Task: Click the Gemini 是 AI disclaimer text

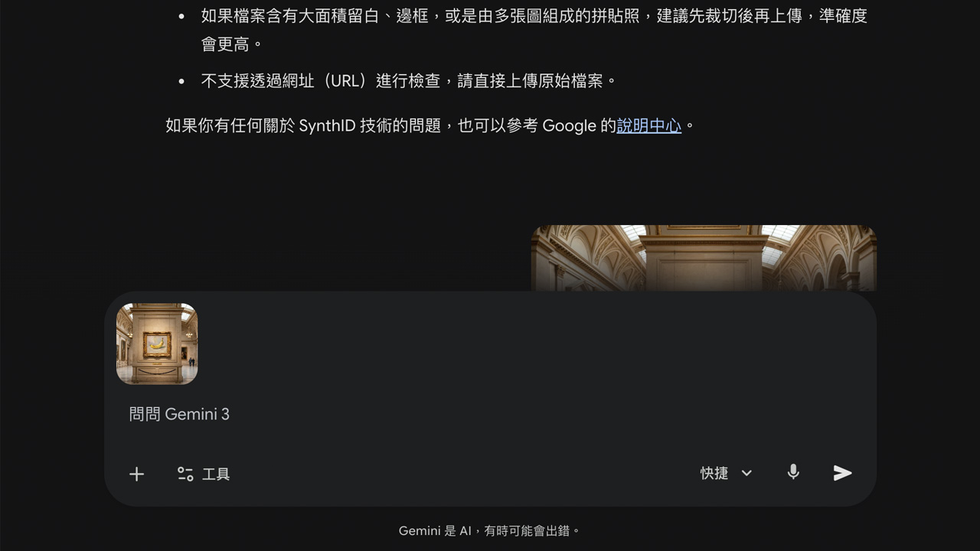Action: [490, 530]
